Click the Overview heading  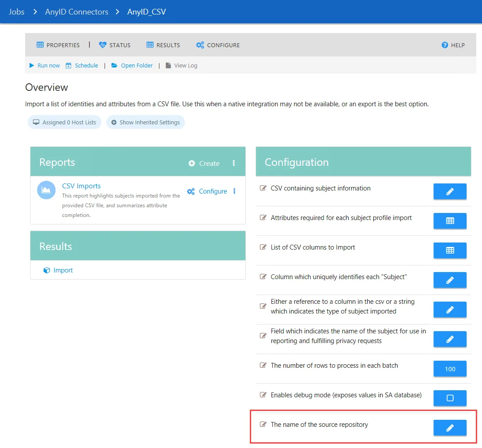pyautogui.click(x=46, y=87)
